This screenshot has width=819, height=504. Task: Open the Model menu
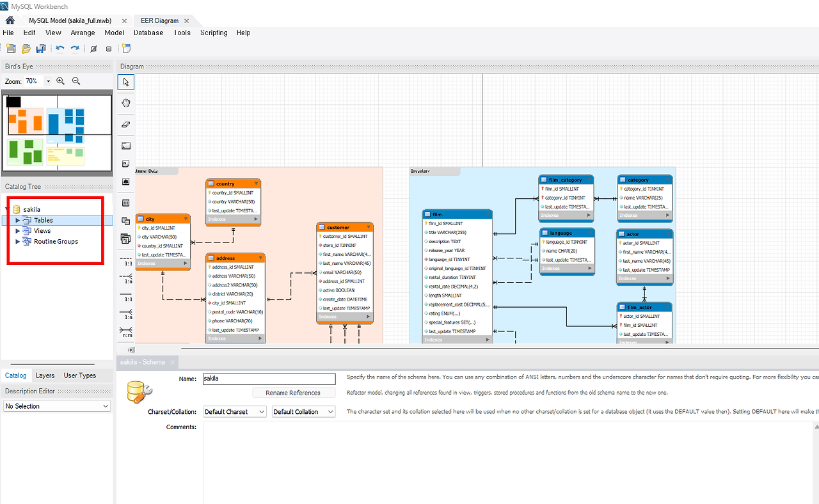pyautogui.click(x=114, y=33)
